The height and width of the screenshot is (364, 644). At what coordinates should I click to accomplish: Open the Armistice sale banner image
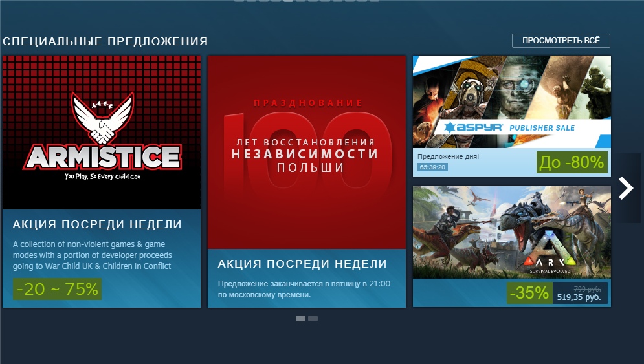pyautogui.click(x=102, y=133)
